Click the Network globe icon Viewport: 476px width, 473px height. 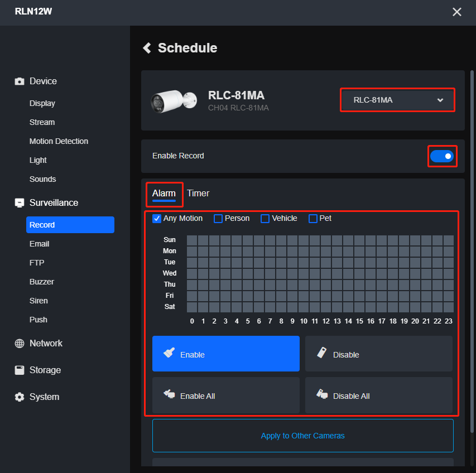(20, 344)
